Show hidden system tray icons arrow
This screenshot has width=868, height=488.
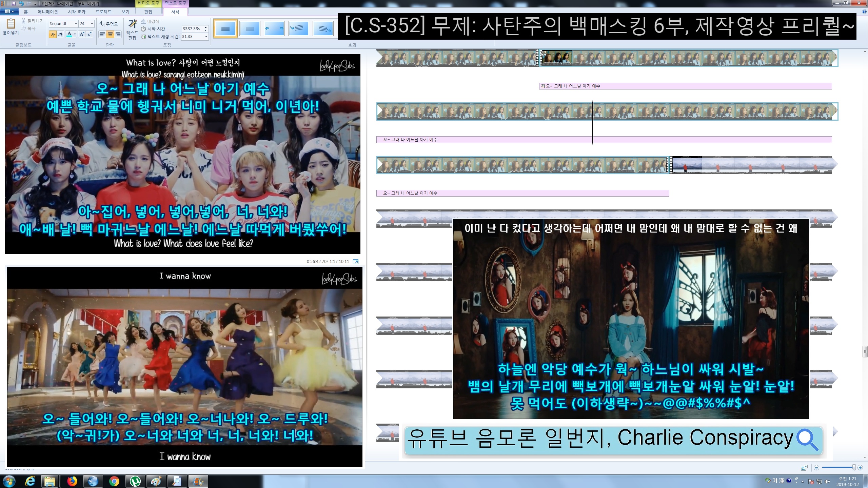click(803, 481)
